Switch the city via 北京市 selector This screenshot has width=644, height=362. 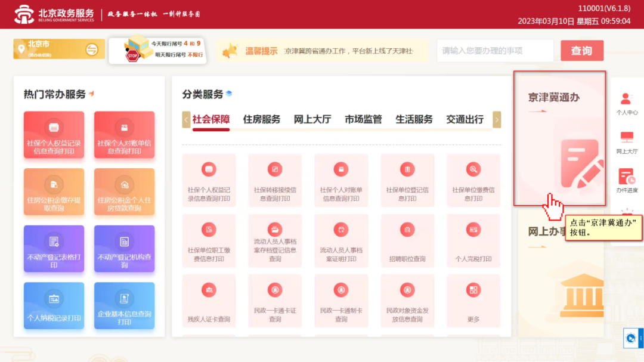coord(59,49)
